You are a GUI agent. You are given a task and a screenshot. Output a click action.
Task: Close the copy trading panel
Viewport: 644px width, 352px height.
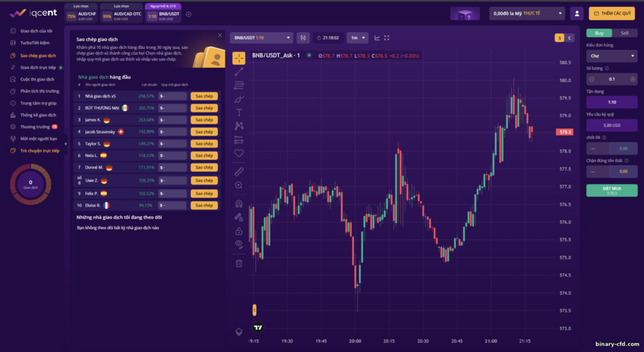220,36
